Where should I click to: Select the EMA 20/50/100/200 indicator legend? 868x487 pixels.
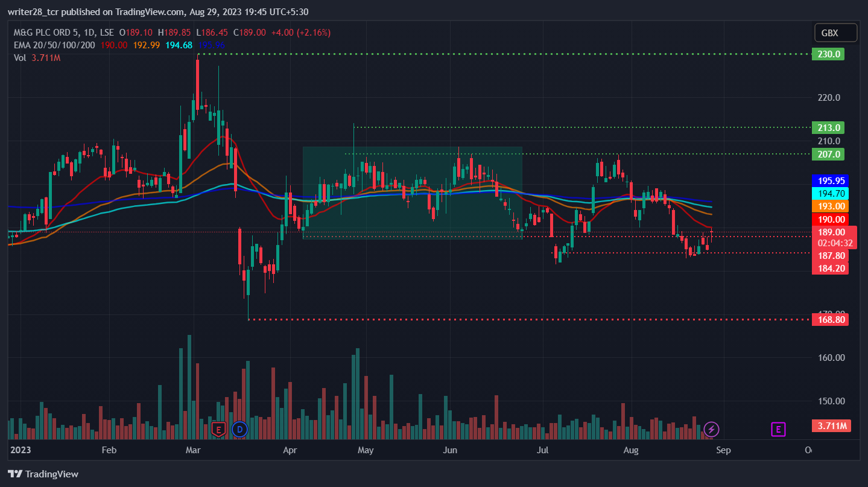click(54, 45)
